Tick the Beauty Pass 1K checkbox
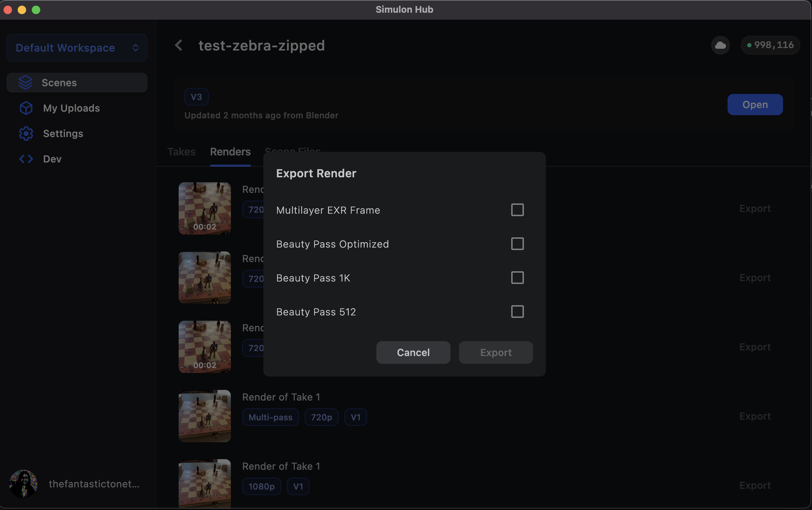 tap(517, 278)
